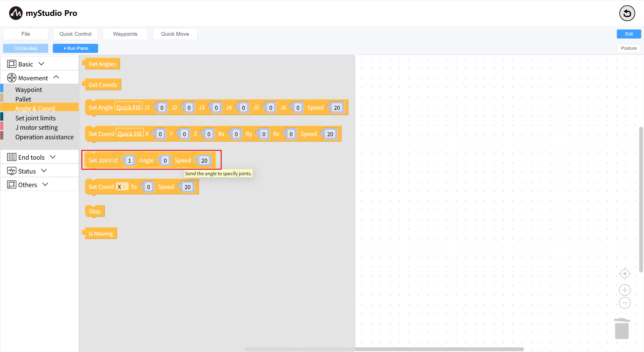Select the Waypoint subcategory

[x=29, y=90]
